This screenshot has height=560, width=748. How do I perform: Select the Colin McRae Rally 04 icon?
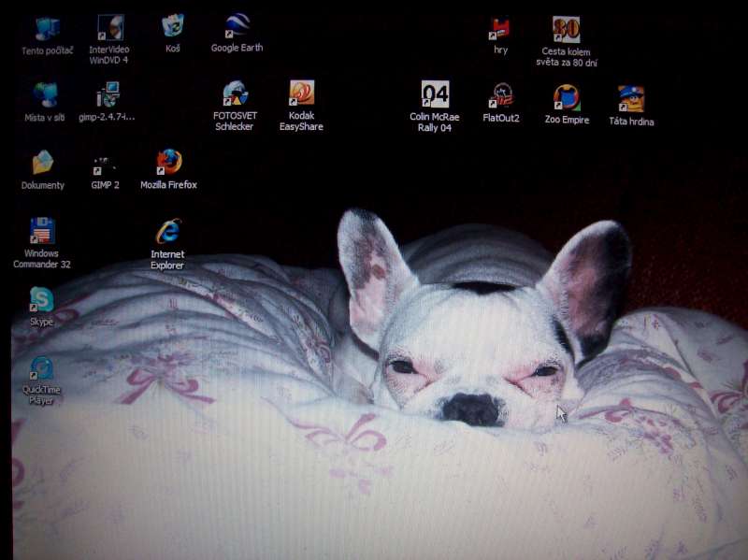pos(435,95)
